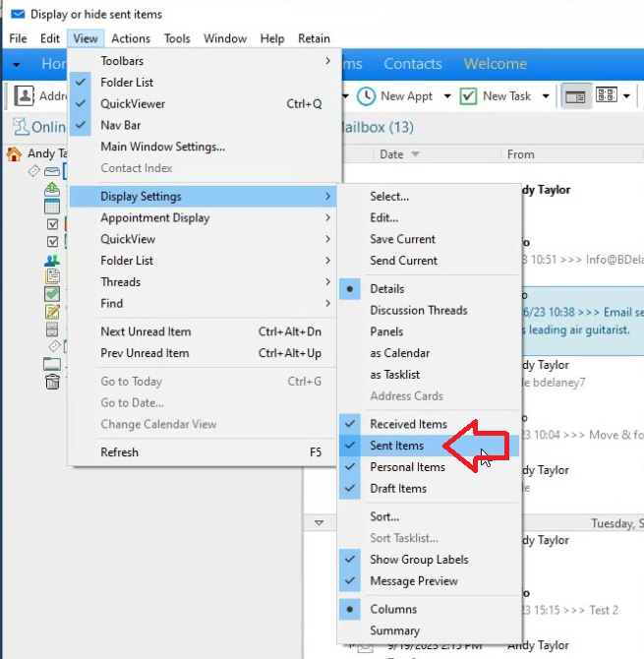644x659 pixels.
Task: Click the New Task checkmark icon
Action: point(468,95)
